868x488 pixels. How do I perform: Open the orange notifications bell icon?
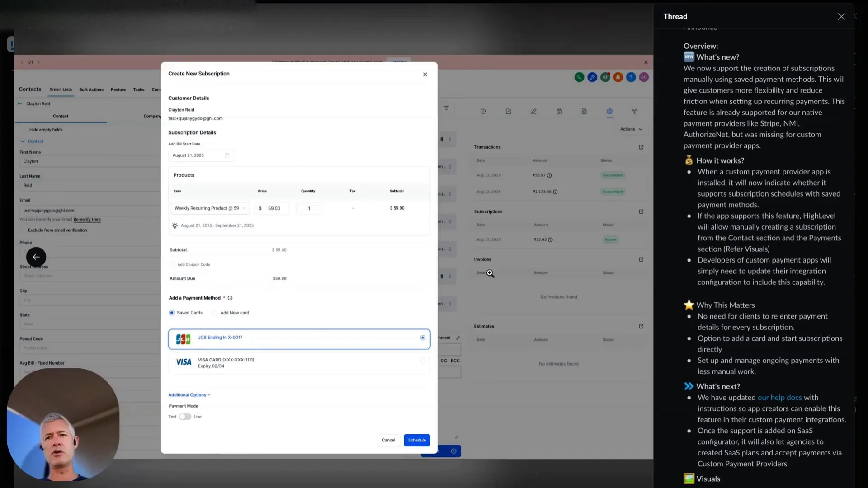[618, 77]
